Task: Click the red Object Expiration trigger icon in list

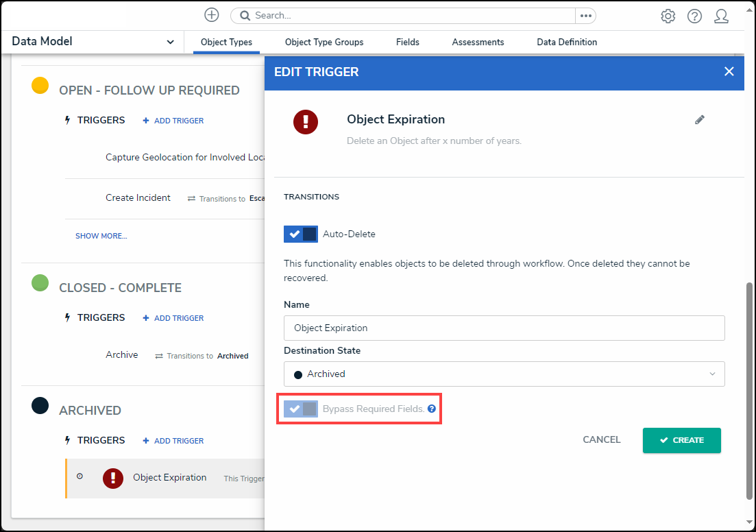Action: [x=112, y=478]
